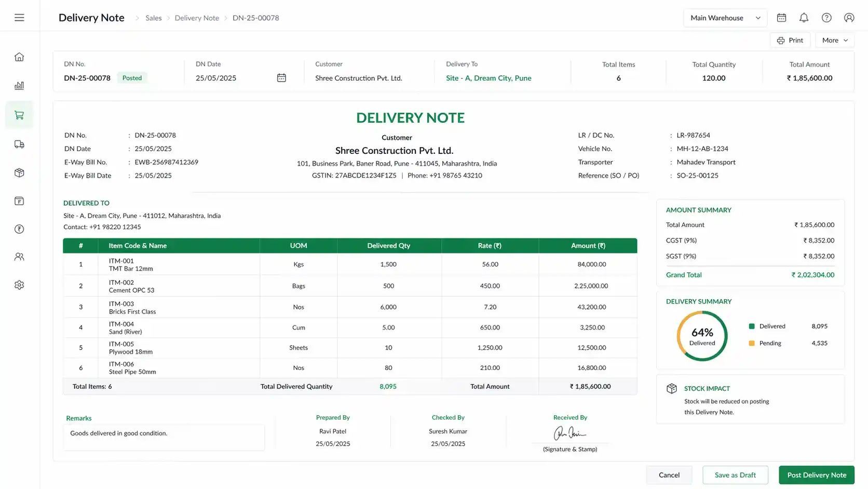
Task: Click orange Pending legend swatch
Action: (751, 343)
